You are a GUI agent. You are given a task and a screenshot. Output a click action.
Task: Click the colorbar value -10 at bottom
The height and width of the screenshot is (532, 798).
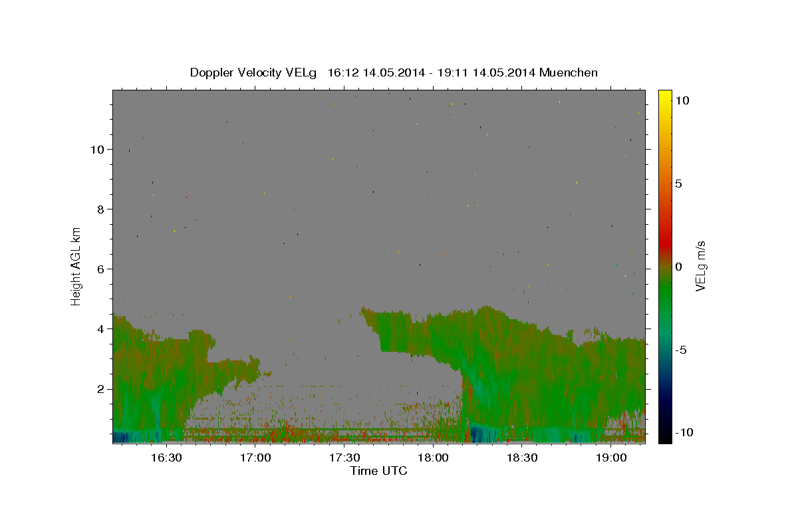(x=685, y=432)
